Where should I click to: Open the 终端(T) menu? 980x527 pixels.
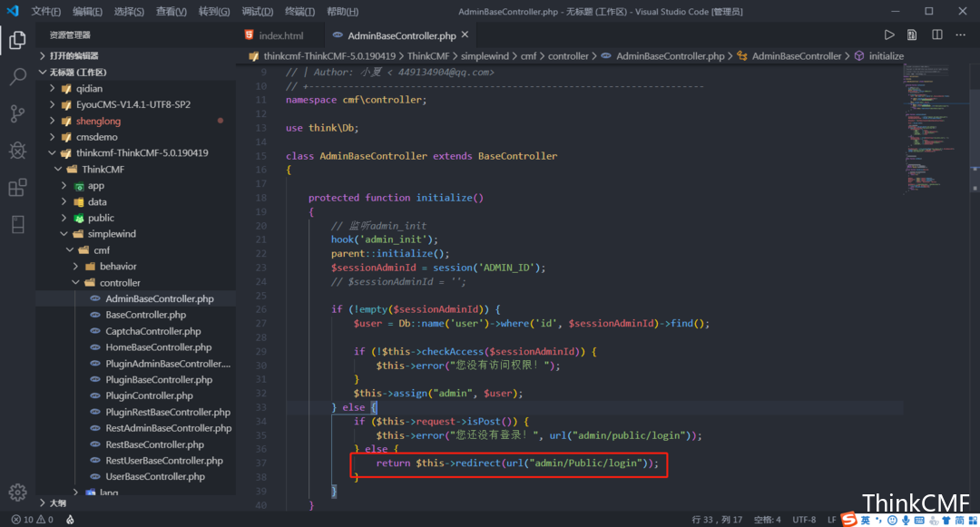[300, 11]
